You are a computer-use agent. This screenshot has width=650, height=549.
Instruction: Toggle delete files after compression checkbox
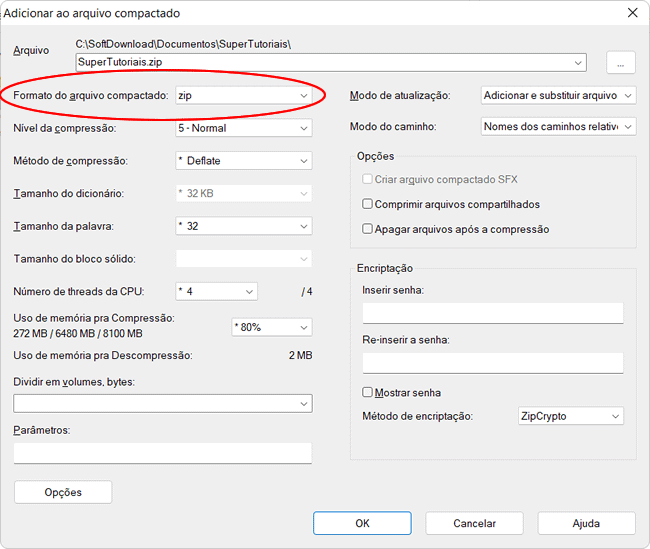pos(368,229)
